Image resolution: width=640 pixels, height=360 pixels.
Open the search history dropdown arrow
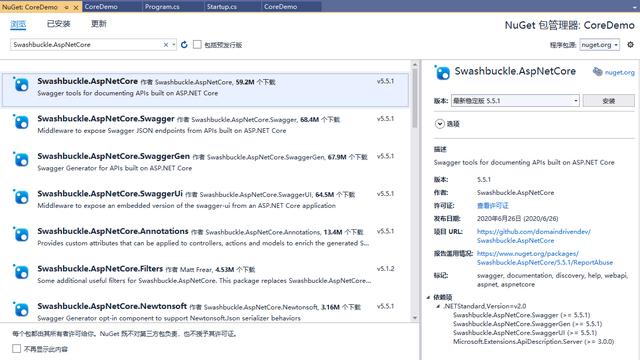point(174,44)
